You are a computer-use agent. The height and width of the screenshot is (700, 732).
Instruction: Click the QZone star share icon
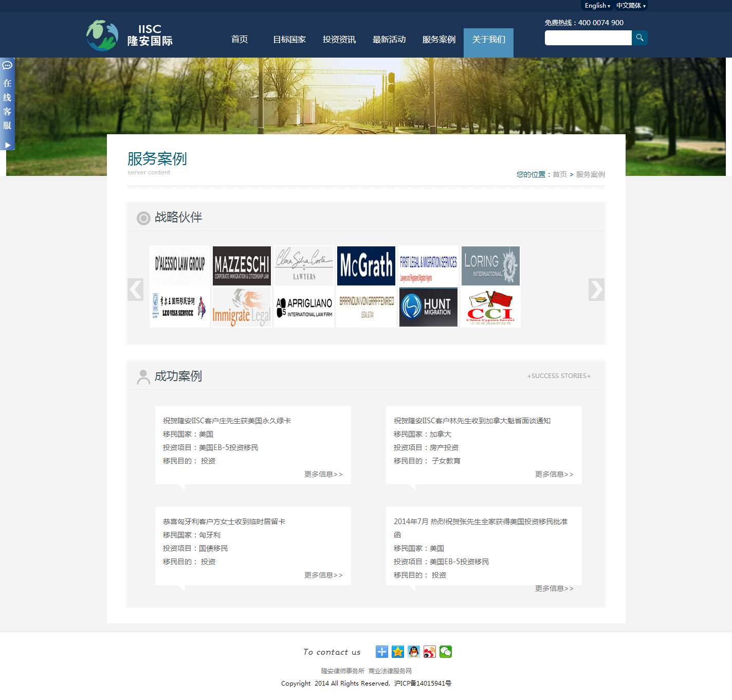click(398, 652)
